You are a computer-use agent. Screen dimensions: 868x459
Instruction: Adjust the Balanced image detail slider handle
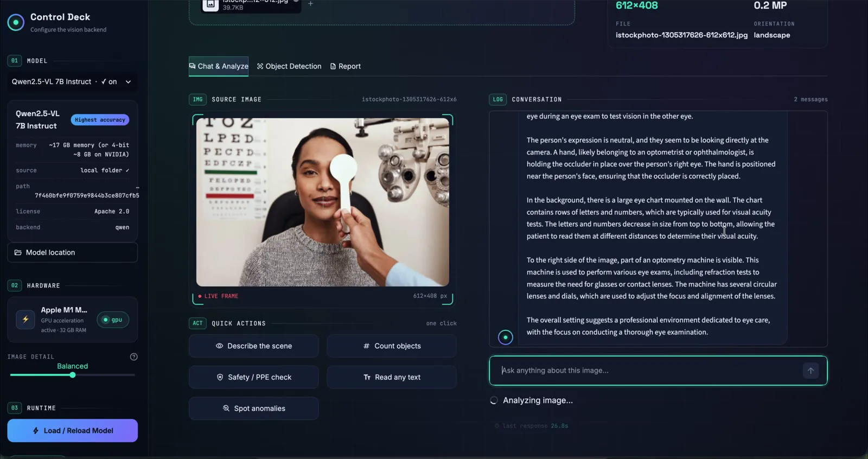coord(72,375)
